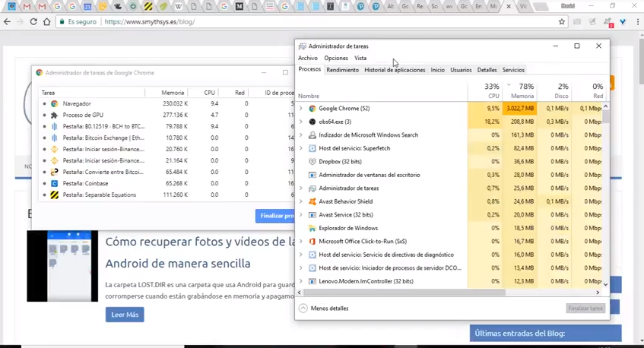Click Task Manager horizontal scrollbar thumb
The image size is (644, 348).
(x=404, y=293)
